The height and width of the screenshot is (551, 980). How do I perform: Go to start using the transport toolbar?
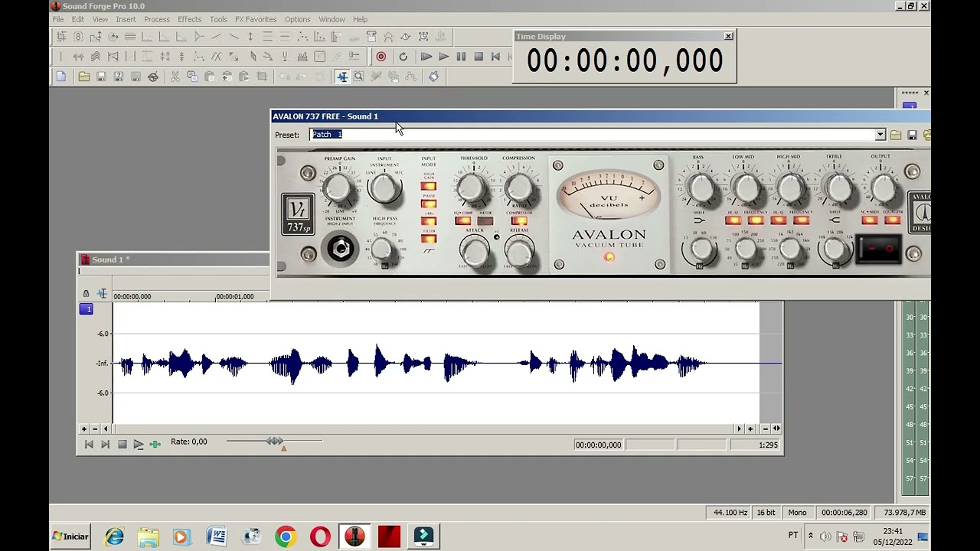(495, 57)
